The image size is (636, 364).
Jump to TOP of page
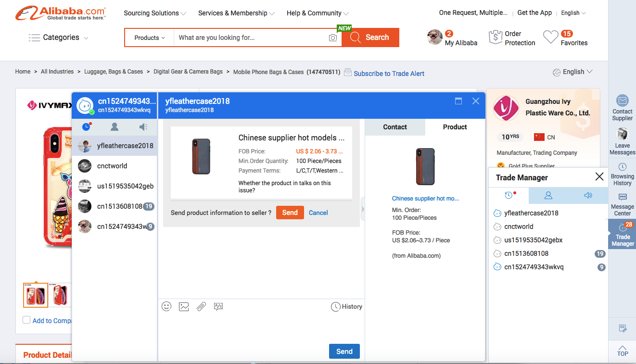[623, 350]
